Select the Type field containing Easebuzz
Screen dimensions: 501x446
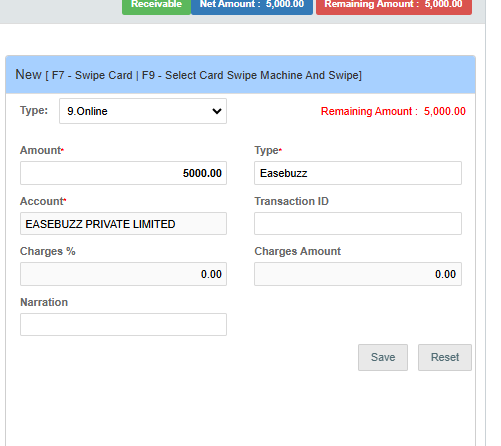358,173
